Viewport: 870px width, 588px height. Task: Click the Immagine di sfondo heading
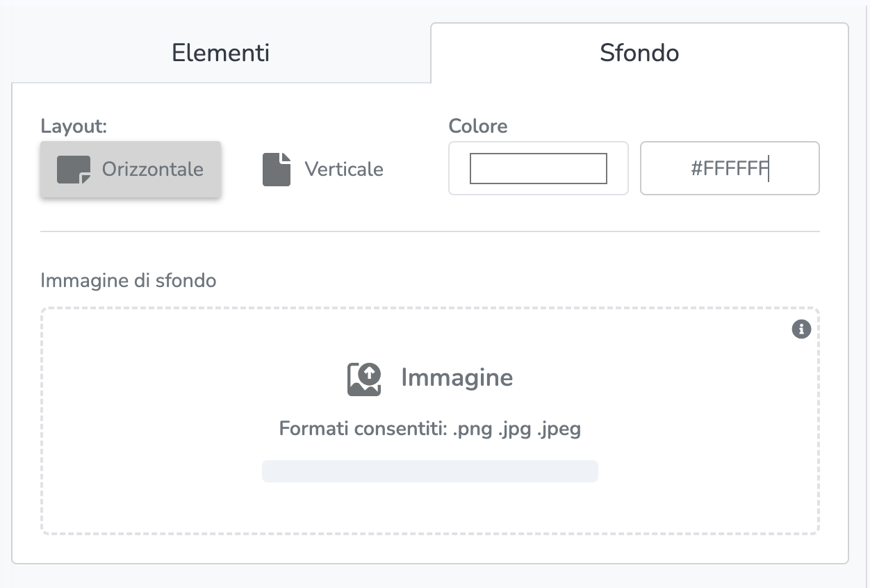(128, 280)
